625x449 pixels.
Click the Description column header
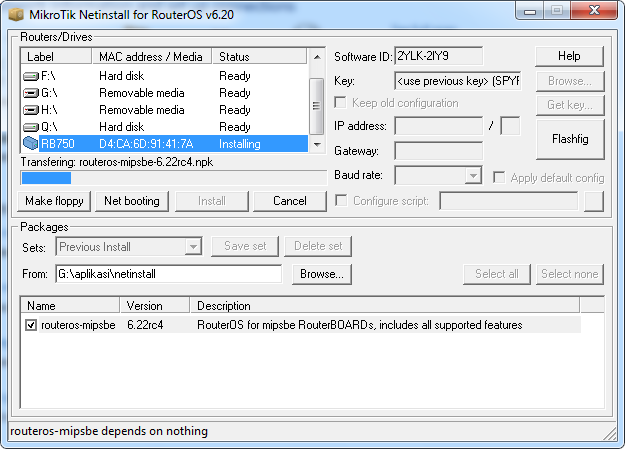pos(385,306)
